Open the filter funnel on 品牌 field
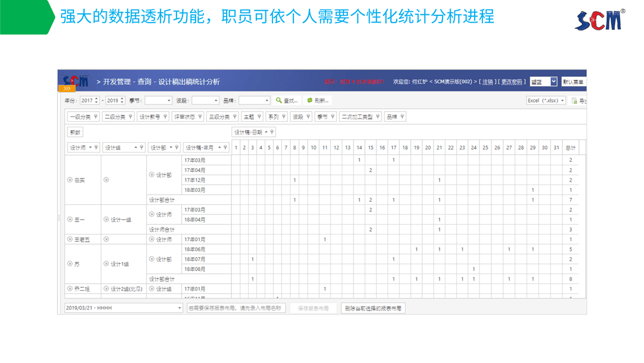The width and height of the screenshot is (644, 363). click(x=402, y=116)
